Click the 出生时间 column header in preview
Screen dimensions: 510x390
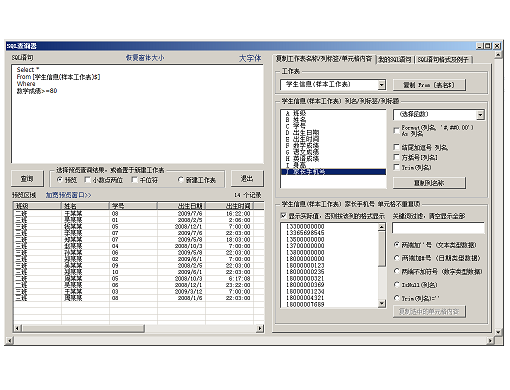coord(230,206)
